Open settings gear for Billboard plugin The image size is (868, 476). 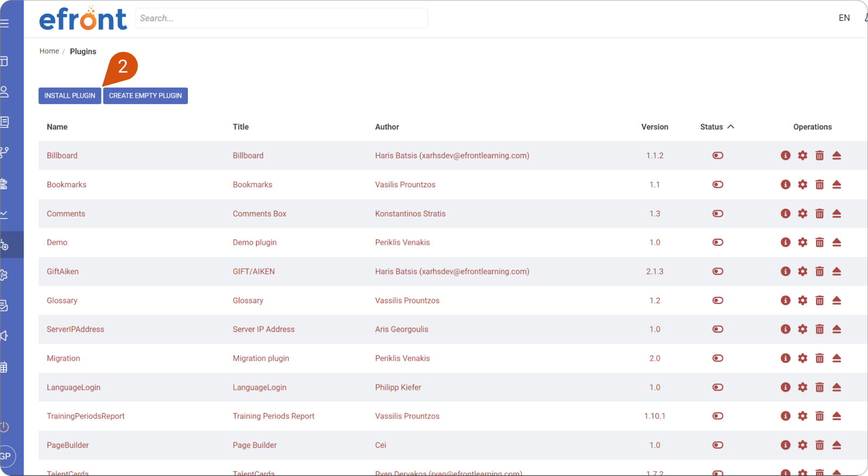click(802, 155)
